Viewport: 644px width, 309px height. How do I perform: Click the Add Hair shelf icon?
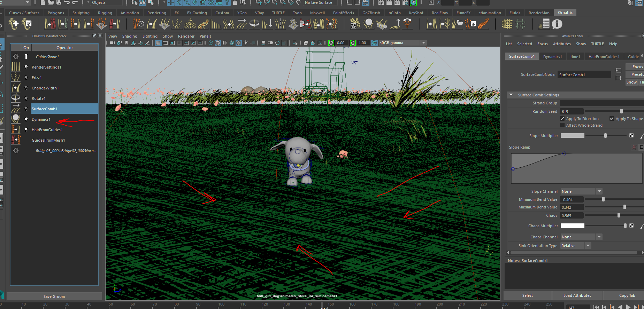tap(14, 24)
